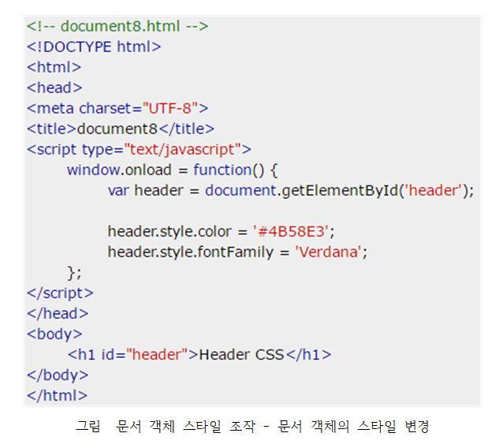Click the '<!DOCTYPE html>' line

pos(94,47)
